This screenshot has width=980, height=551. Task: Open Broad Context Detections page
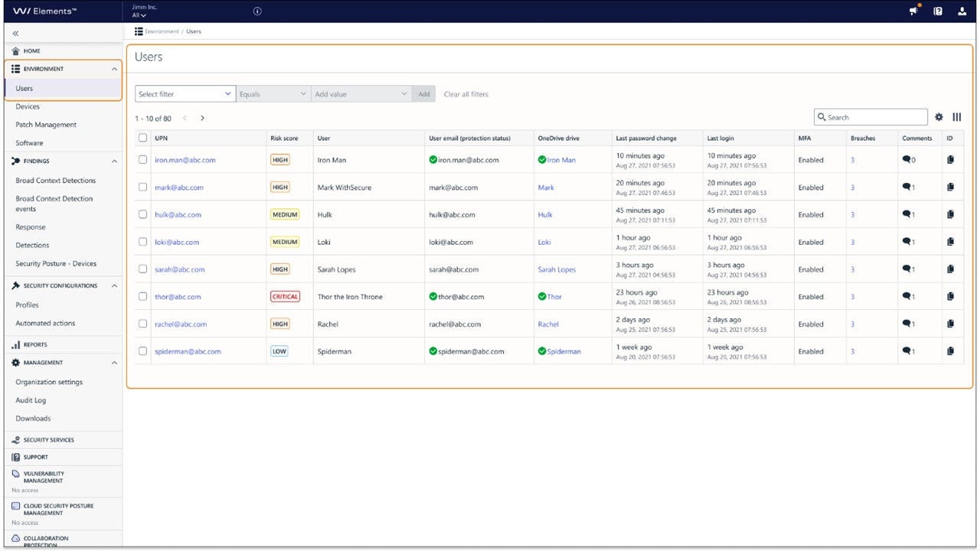tap(56, 181)
